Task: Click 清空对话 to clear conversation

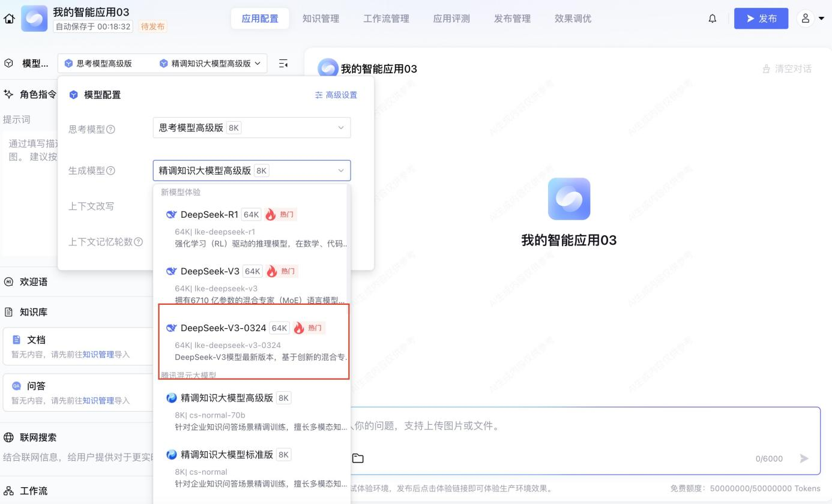Action: pos(787,68)
